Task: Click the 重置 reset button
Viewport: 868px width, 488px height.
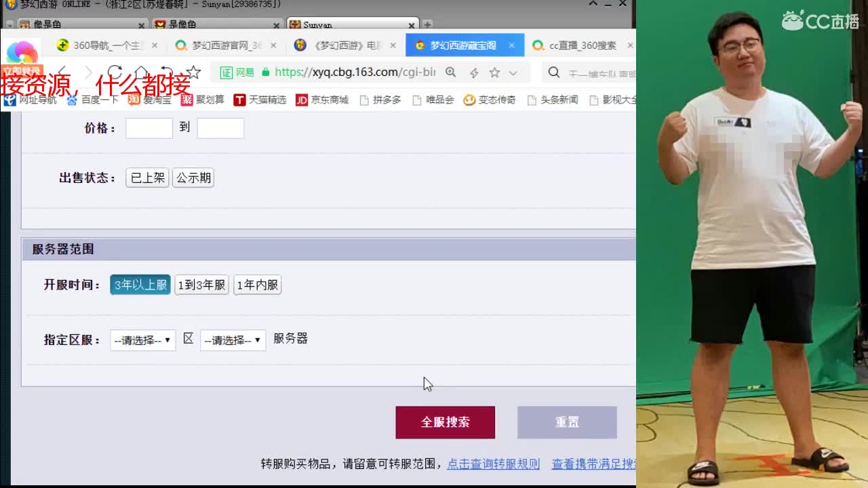Action: point(567,422)
